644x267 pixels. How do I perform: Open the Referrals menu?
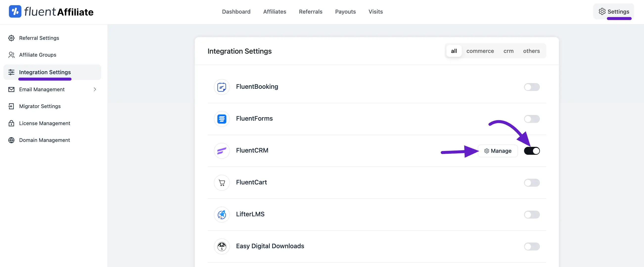click(310, 12)
